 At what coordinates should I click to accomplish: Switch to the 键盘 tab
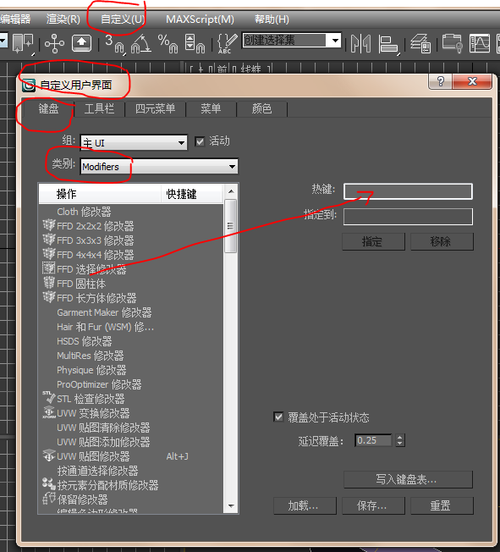[48, 109]
